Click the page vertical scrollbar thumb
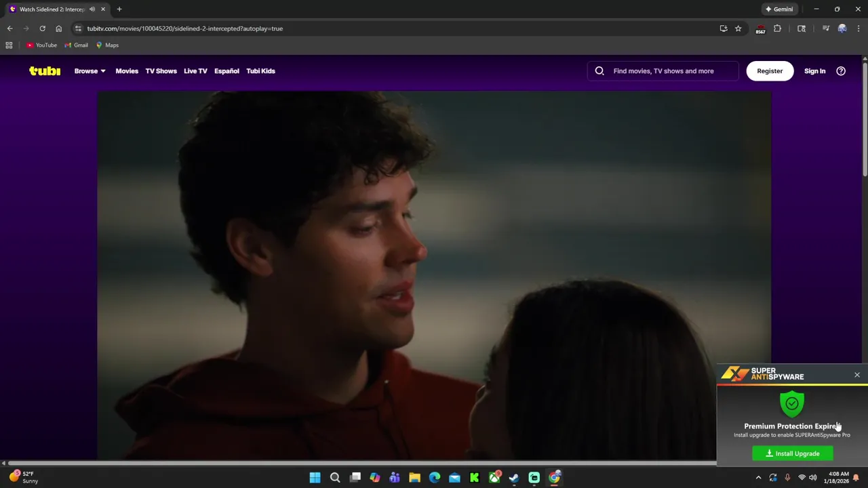868x488 pixels. click(865, 119)
